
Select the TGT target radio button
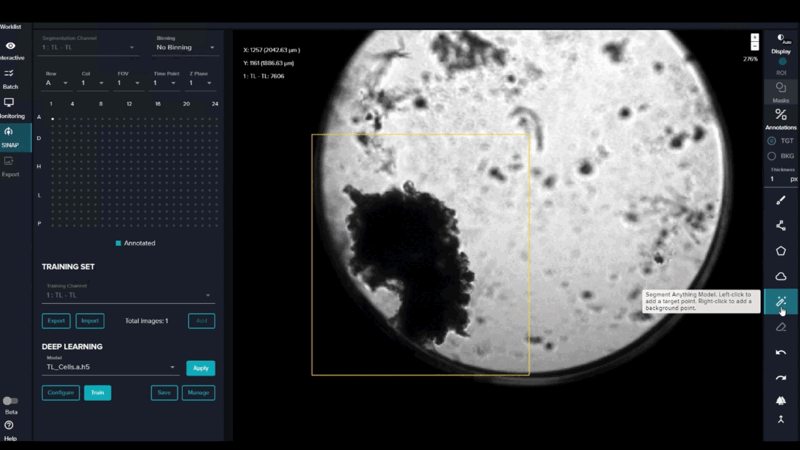coord(772,141)
